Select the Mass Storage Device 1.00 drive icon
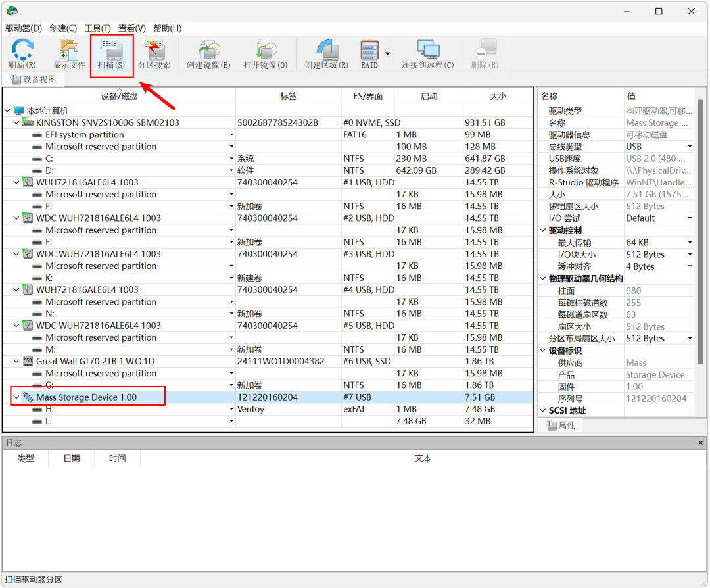The height and width of the screenshot is (588, 710). (28, 397)
